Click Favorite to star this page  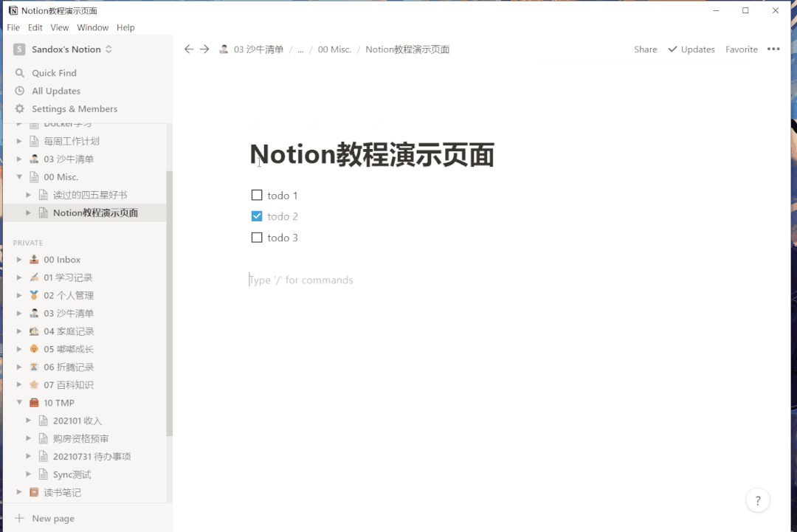pos(741,49)
